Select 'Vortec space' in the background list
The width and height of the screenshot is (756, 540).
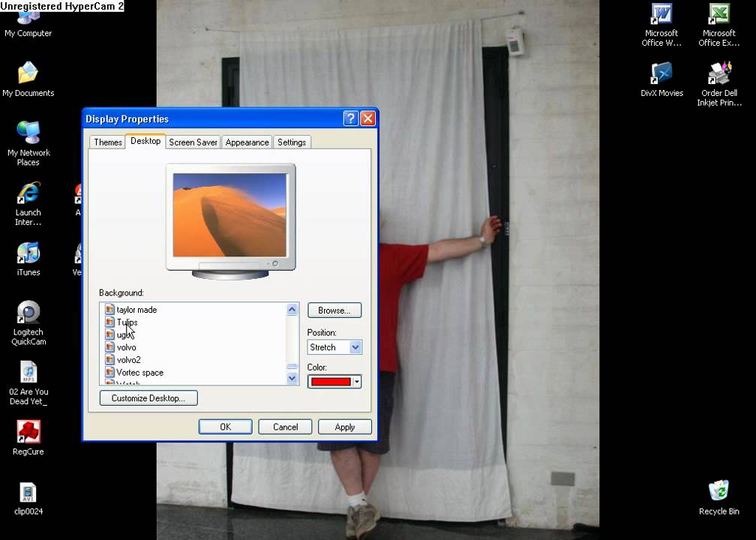point(139,372)
